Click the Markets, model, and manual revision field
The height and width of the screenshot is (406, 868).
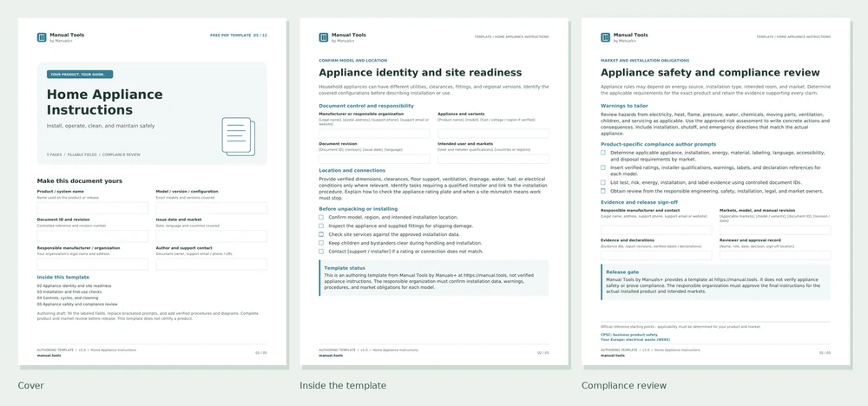pos(775,230)
